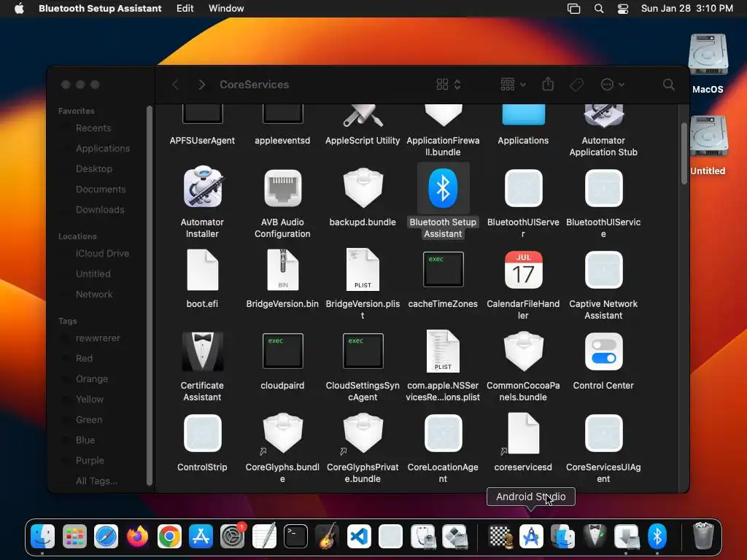Select the rewwrerer tag in sidebar

pyautogui.click(x=97, y=338)
